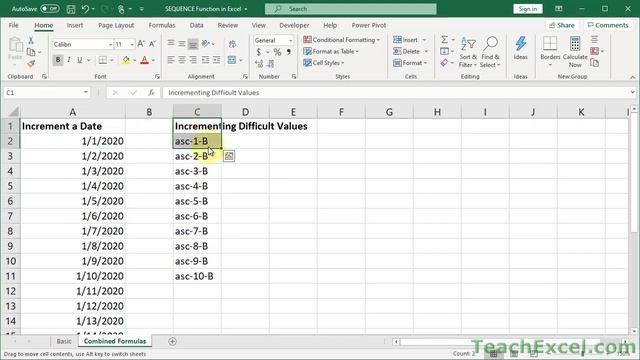Click the Sign in button
This screenshot has height=360, width=640.
tap(527, 9)
